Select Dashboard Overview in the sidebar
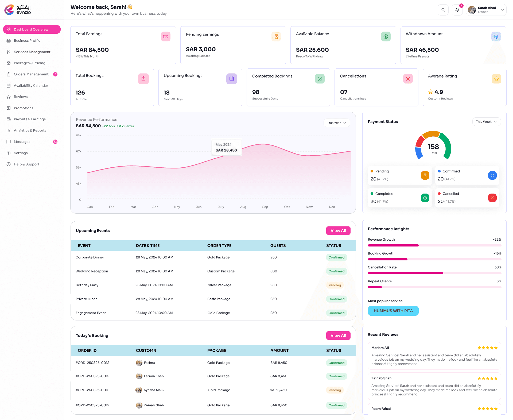Screen dimensions: 513x420 (32, 29)
